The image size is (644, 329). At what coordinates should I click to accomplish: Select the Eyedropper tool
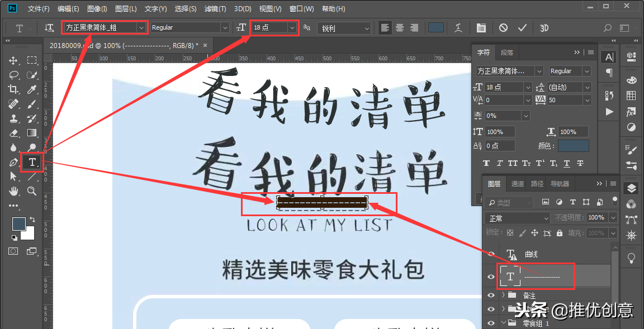tap(32, 89)
